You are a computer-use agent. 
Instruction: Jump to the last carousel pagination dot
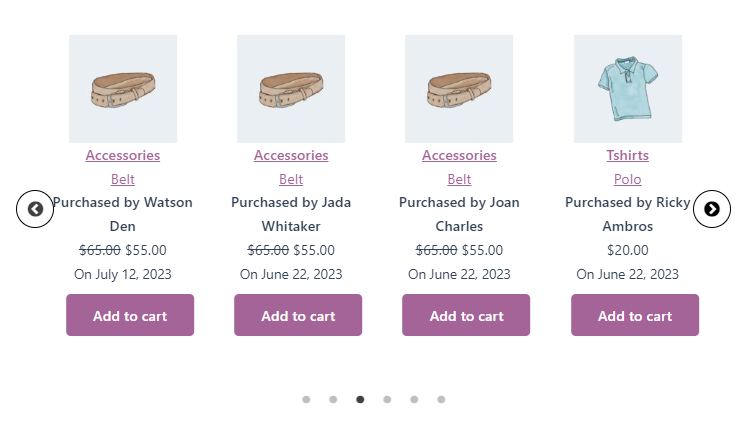pos(441,399)
